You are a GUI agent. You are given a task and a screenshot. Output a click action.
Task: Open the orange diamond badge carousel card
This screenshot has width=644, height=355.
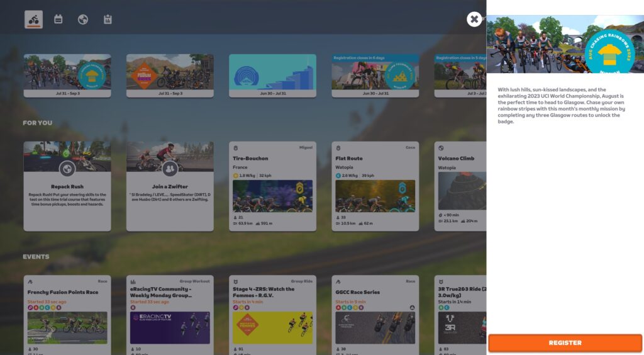click(170, 76)
